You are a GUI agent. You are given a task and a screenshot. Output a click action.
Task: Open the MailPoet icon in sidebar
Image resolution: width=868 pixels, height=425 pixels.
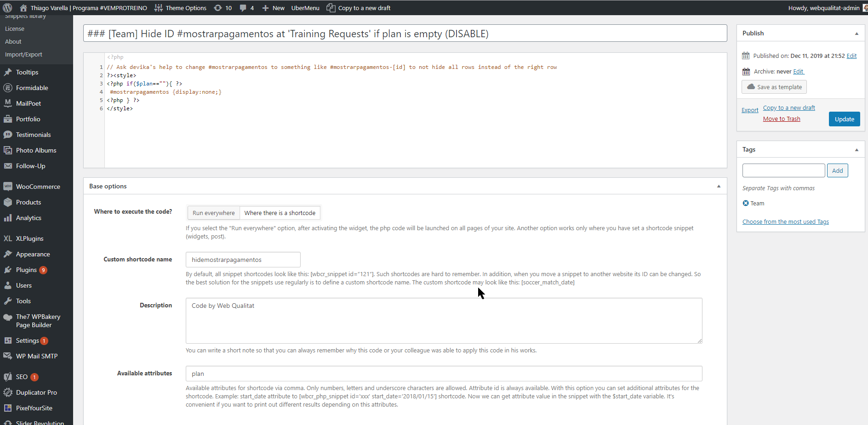click(8, 103)
